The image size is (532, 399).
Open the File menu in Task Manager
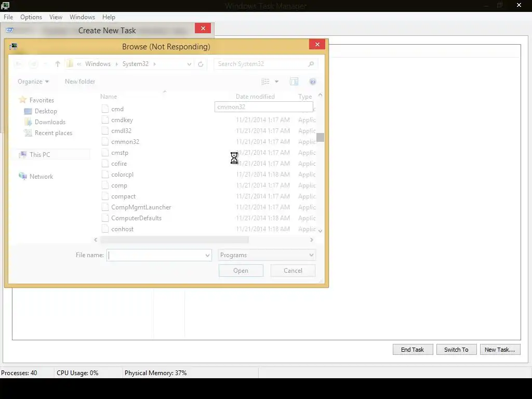[8, 17]
